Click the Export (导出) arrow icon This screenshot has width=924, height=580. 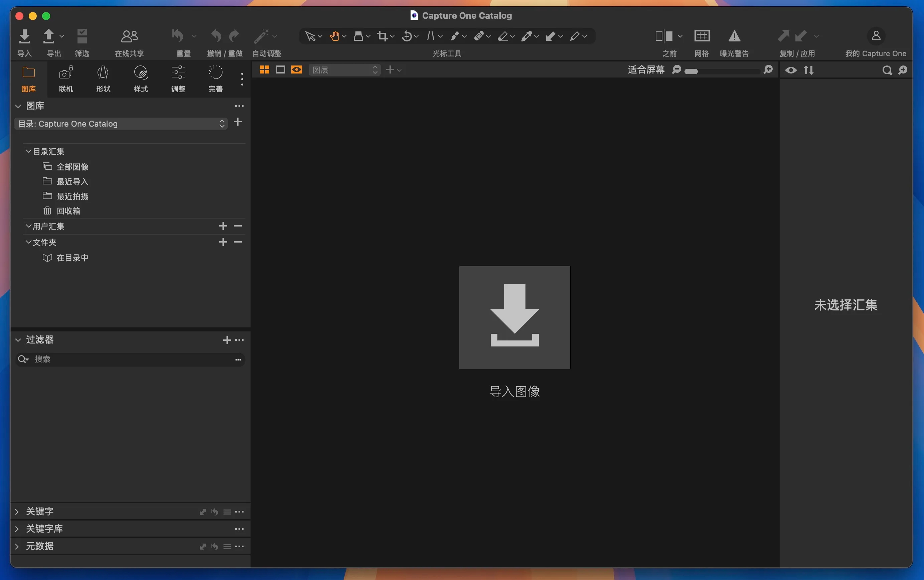coord(49,36)
